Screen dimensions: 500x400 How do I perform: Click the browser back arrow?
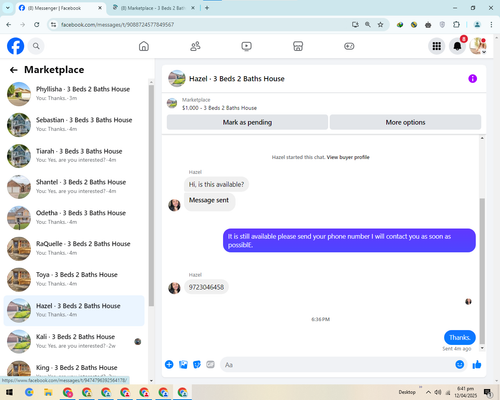(x=9, y=25)
